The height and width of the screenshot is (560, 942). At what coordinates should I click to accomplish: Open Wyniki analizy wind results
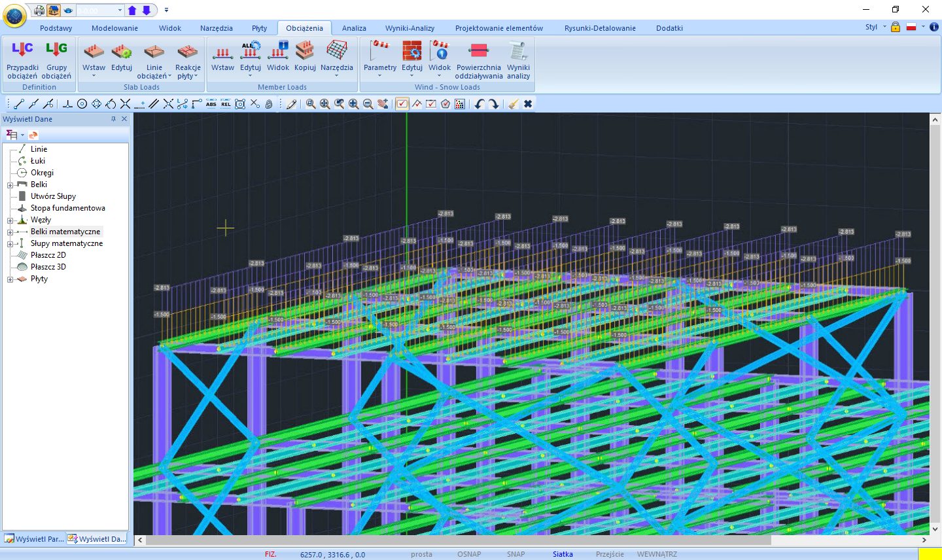(518, 60)
